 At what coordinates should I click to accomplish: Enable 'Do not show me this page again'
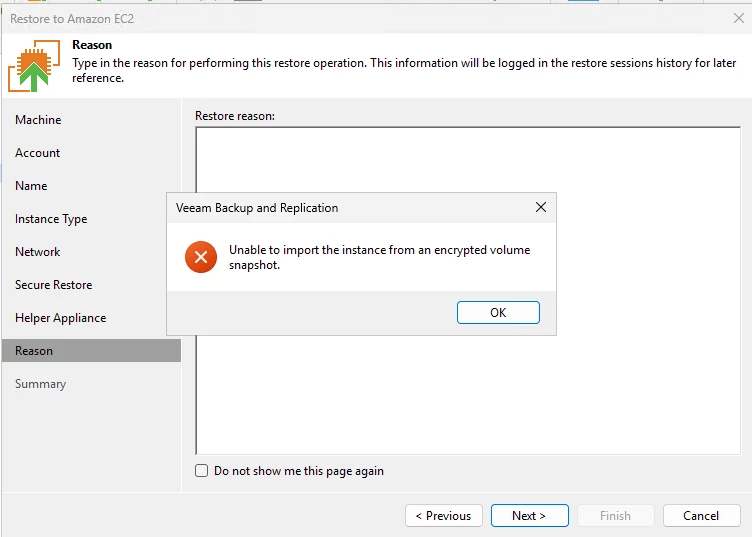[x=202, y=471]
